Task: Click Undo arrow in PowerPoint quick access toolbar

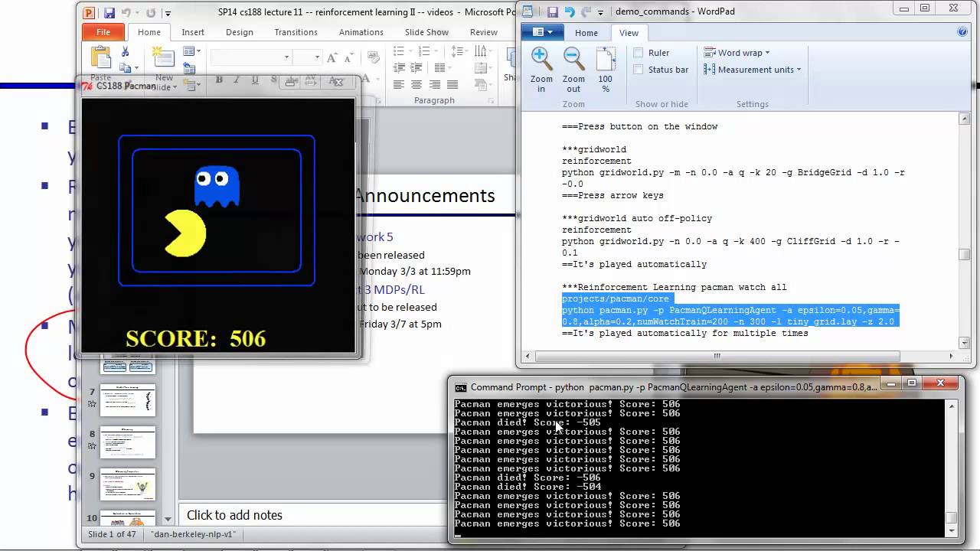Action: tap(126, 13)
